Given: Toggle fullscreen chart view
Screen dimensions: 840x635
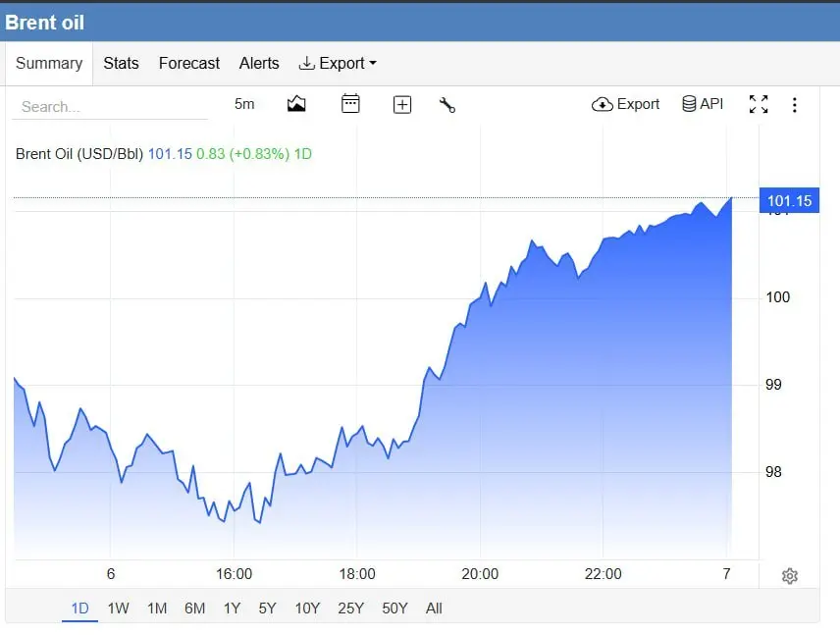Looking at the screenshot, I should pos(758,104).
